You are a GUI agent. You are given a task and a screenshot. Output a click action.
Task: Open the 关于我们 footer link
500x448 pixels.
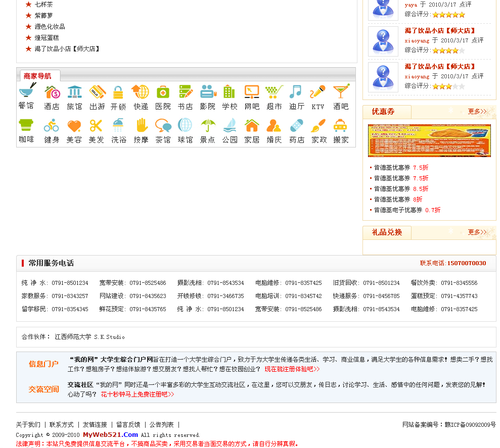[28, 425]
